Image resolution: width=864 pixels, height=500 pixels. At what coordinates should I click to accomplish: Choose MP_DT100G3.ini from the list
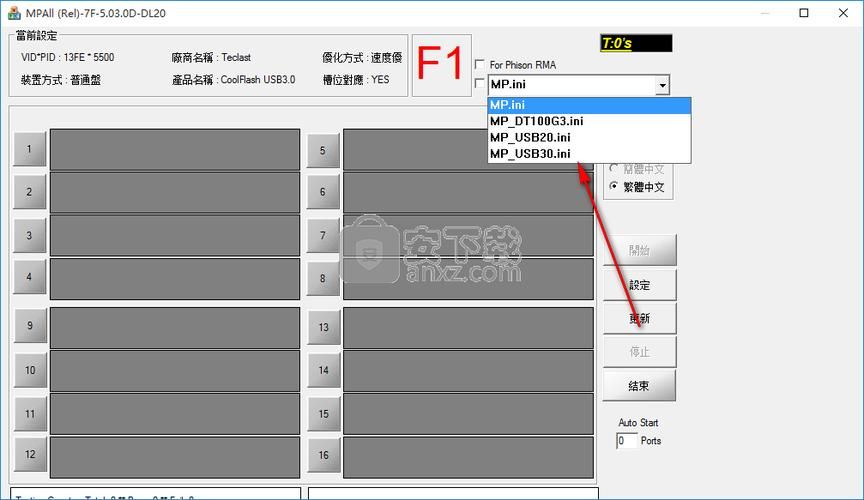point(589,121)
